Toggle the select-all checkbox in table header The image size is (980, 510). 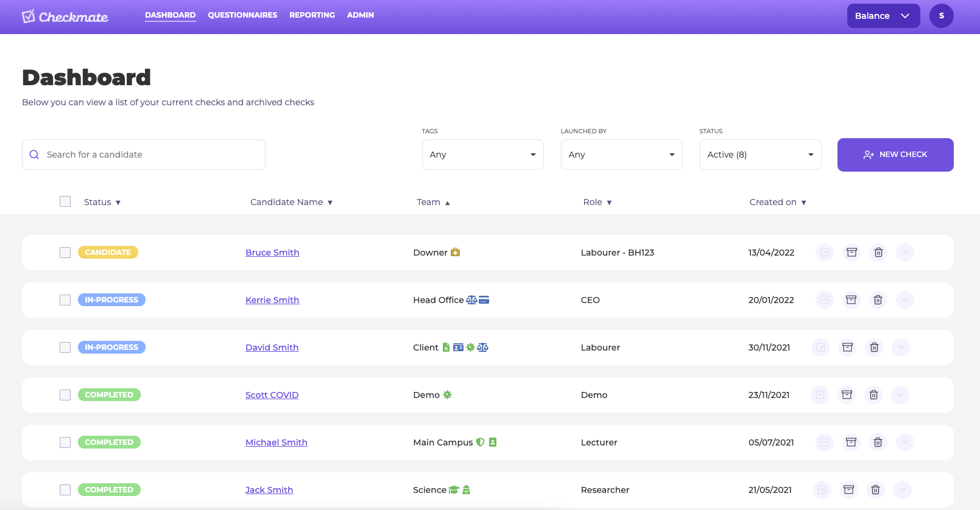point(65,201)
